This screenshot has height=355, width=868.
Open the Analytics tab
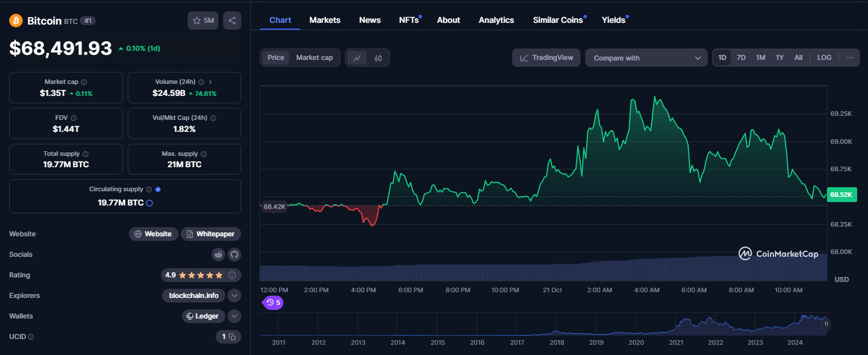(x=496, y=20)
